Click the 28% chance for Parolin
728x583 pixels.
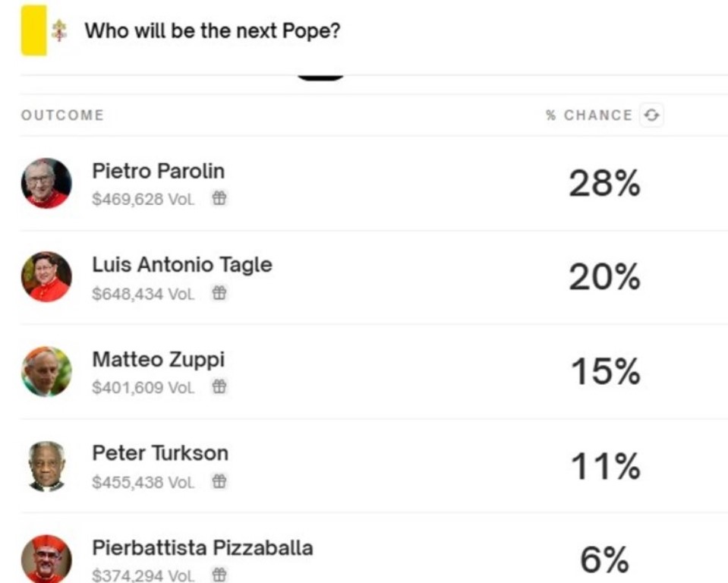(604, 184)
